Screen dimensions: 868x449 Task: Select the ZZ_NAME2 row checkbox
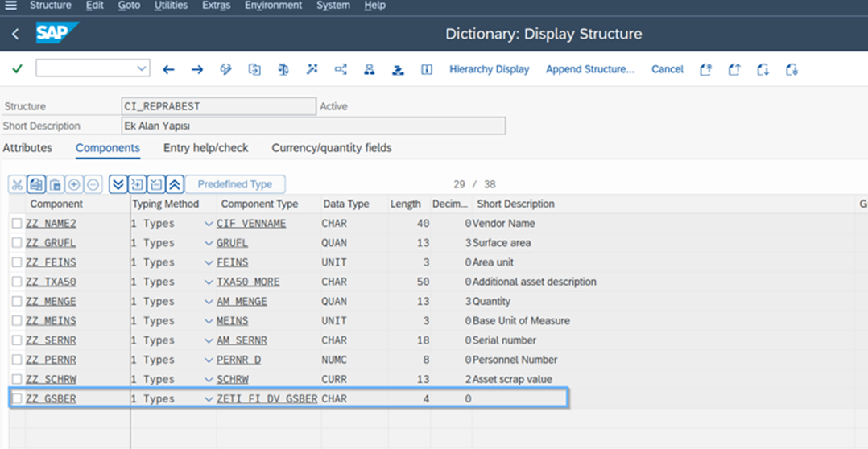17,224
